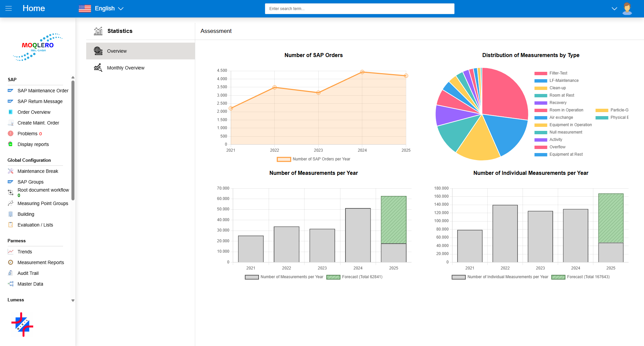Switch to the Overview entry under Statistics
644x346 pixels.
[117, 51]
